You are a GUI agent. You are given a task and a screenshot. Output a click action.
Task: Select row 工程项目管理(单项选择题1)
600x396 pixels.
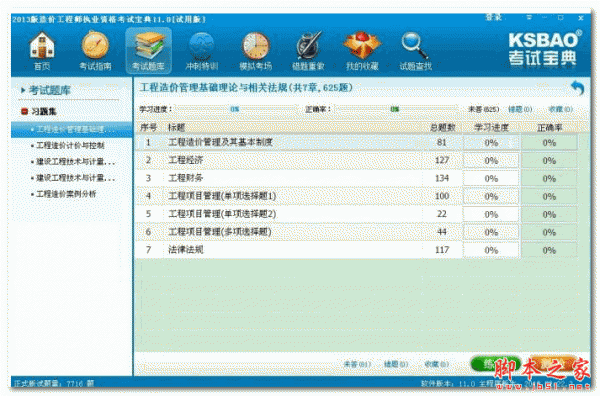[357, 196]
